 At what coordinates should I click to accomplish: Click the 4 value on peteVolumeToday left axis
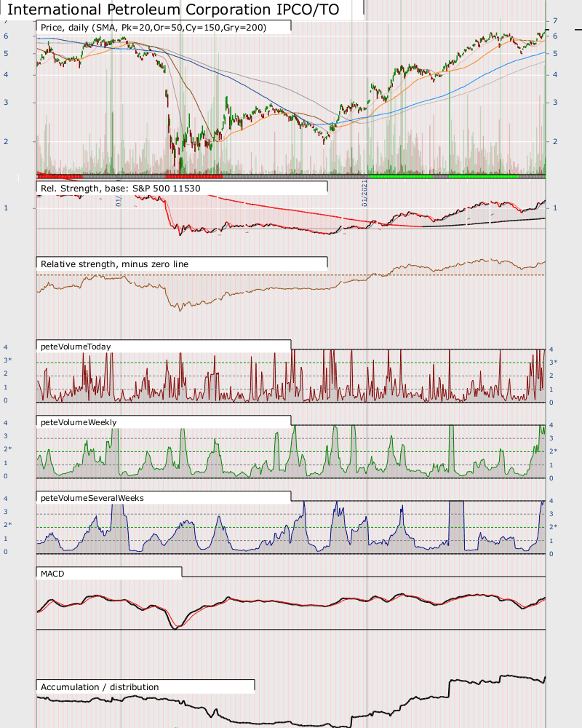pos(6,347)
